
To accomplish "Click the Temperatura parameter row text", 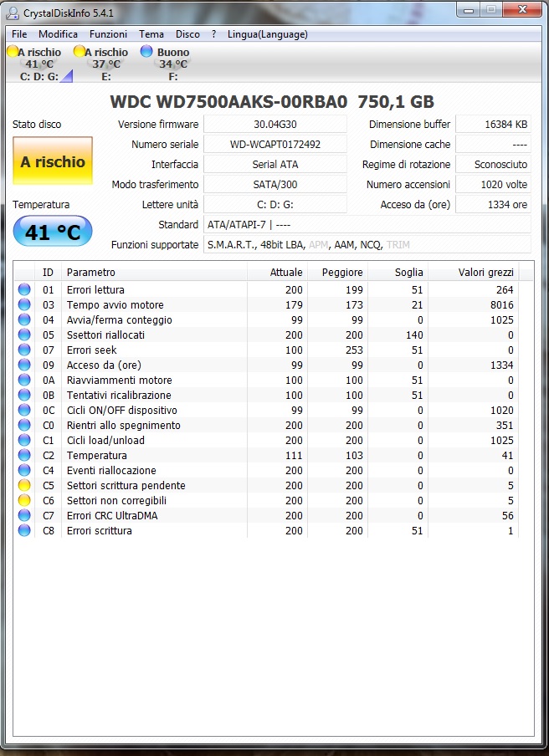I will (x=96, y=455).
